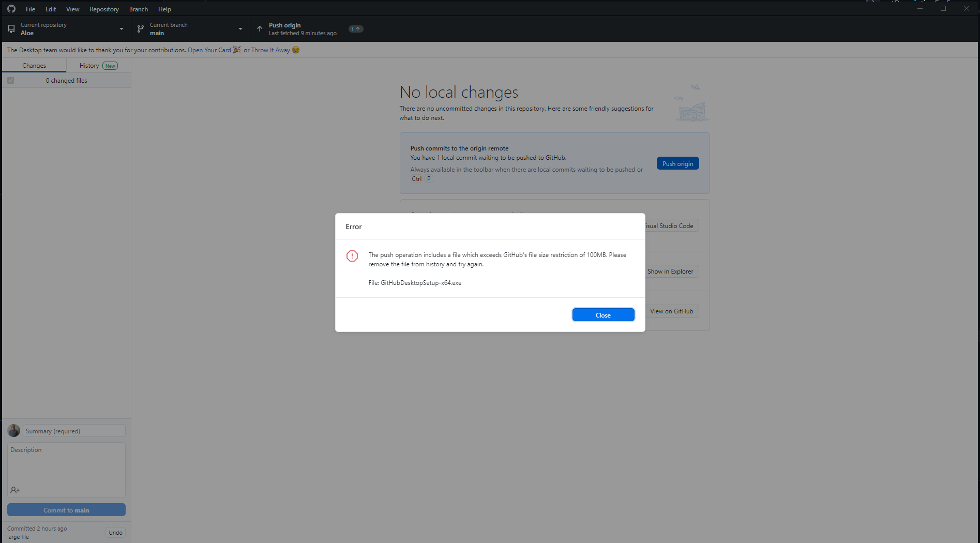Click 'Last fetched 9 minutes ago' text
The width and height of the screenshot is (980, 543).
click(303, 33)
